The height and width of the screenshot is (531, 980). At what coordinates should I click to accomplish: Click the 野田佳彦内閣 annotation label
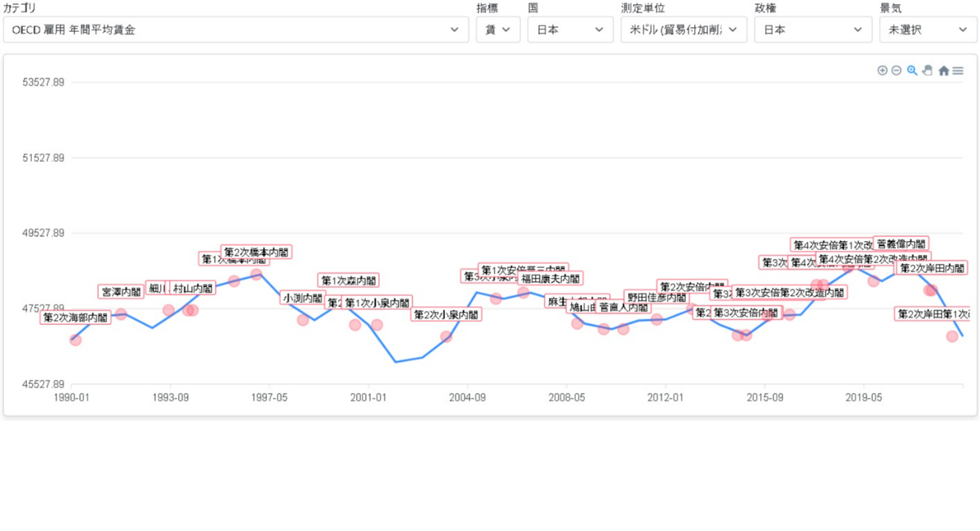[x=657, y=297]
